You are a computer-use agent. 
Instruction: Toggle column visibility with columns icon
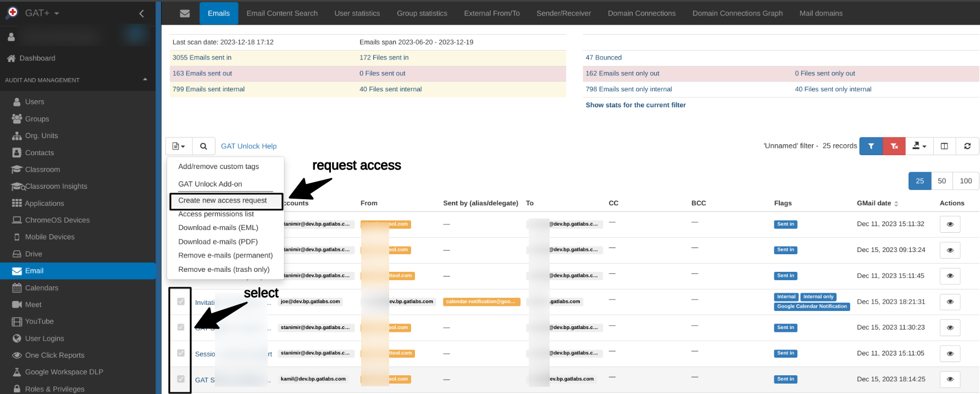pyautogui.click(x=944, y=146)
